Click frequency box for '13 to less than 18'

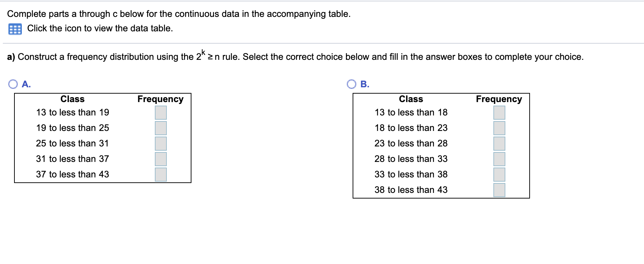pyautogui.click(x=499, y=112)
